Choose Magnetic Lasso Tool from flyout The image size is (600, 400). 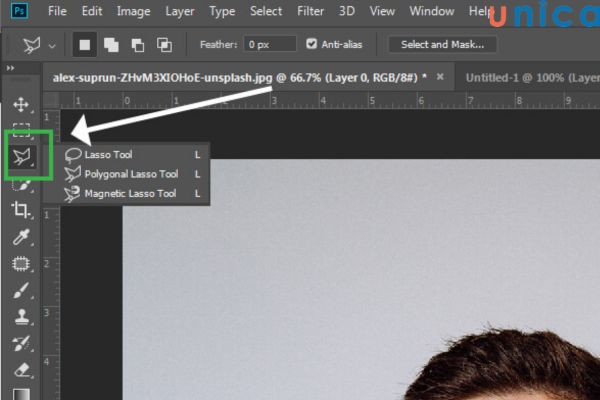(133, 194)
